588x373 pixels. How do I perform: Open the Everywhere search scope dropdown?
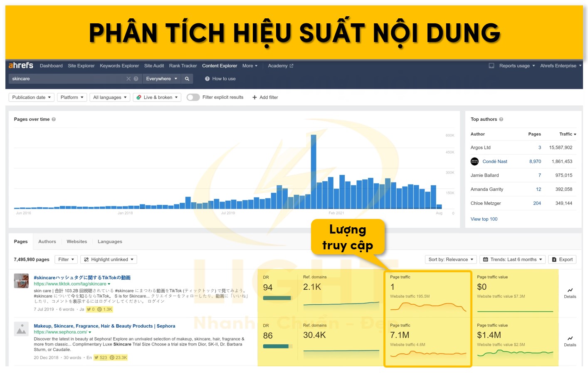[x=162, y=79]
